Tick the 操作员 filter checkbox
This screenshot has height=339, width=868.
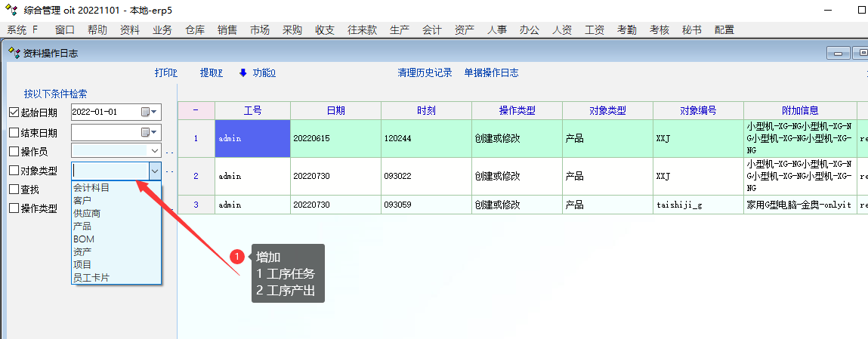14,152
